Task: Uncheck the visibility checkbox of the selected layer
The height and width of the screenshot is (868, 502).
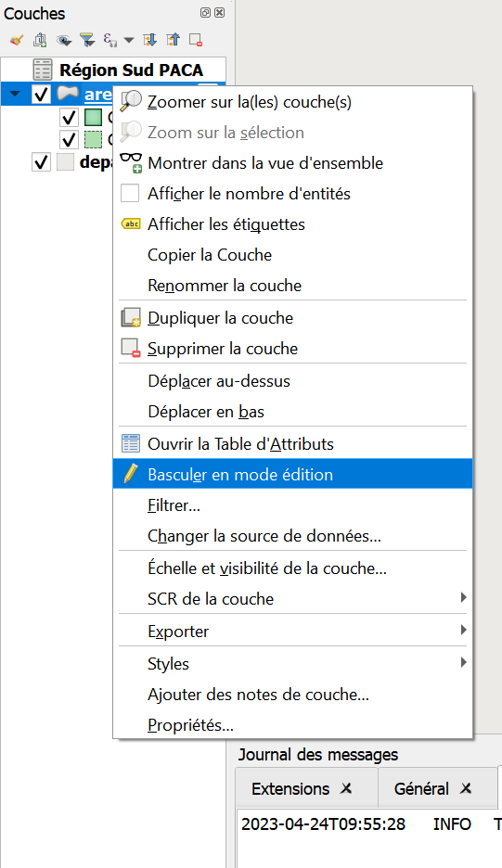Action: (41, 94)
